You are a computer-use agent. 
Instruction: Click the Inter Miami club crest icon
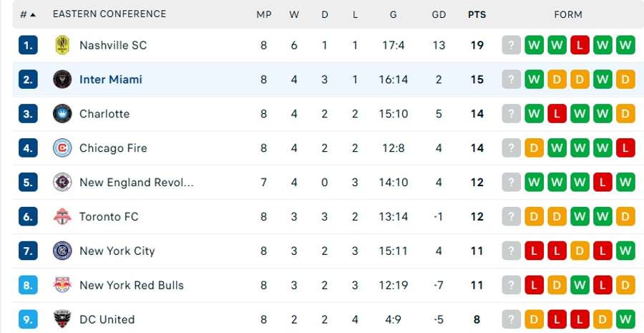click(62, 79)
